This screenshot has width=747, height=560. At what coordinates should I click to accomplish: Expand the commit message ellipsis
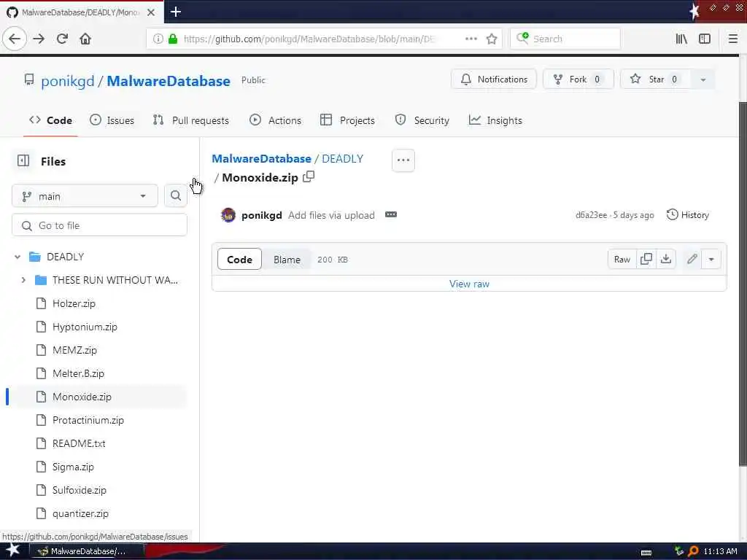pyautogui.click(x=391, y=215)
